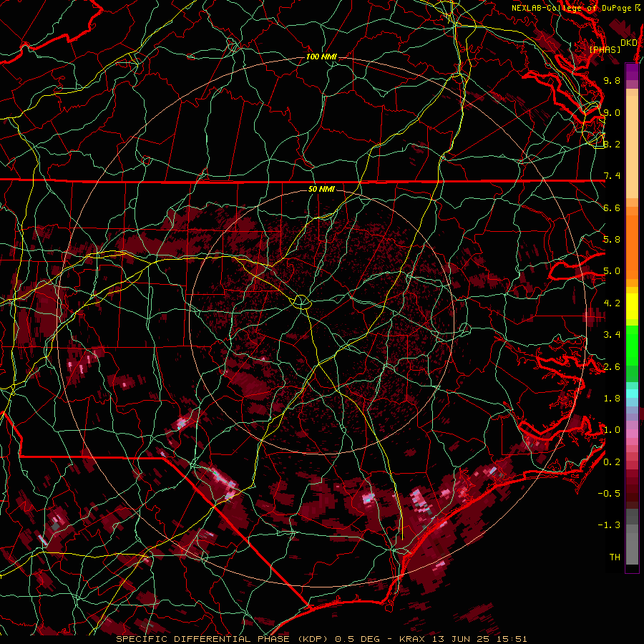This screenshot has width=644, height=644.
Task: Click the 7.4 scale label
Action: coord(612,176)
